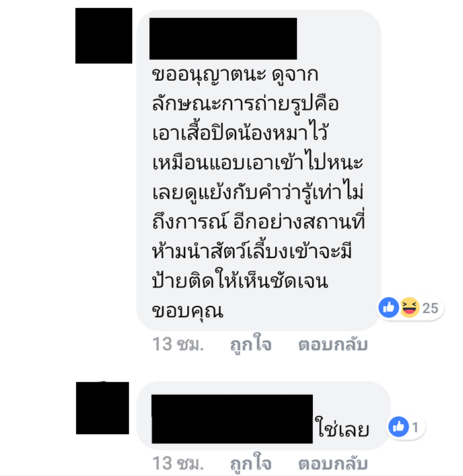Click the 13 ชม. timestamp under first comment

[178, 344]
